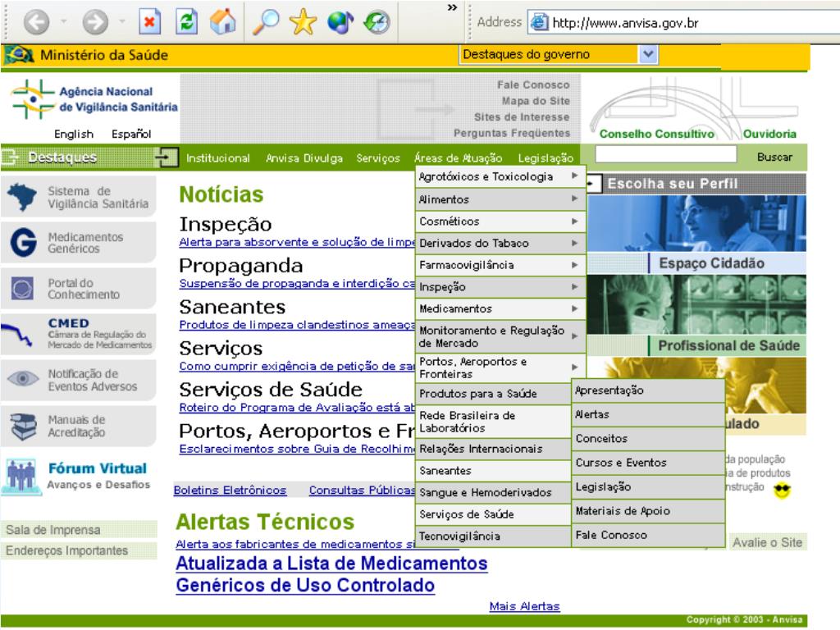The height and width of the screenshot is (630, 840).
Task: Open the Anvisa Divulga menu
Action: click(304, 158)
